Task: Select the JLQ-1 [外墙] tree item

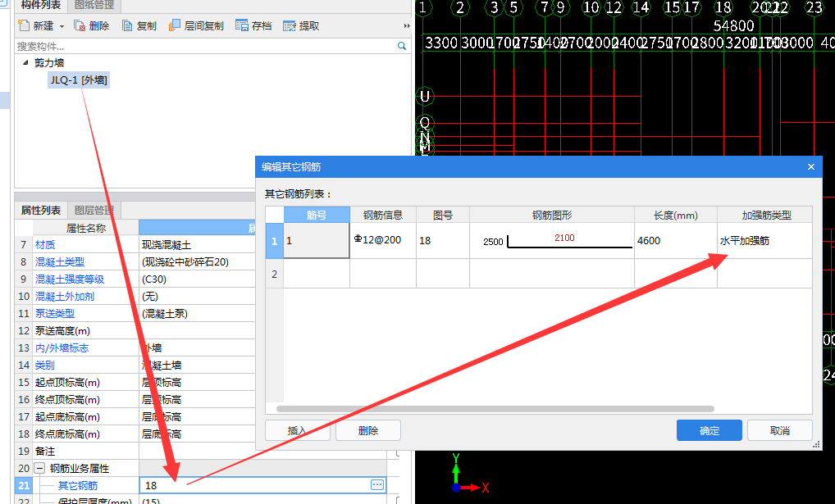Action: [x=79, y=79]
